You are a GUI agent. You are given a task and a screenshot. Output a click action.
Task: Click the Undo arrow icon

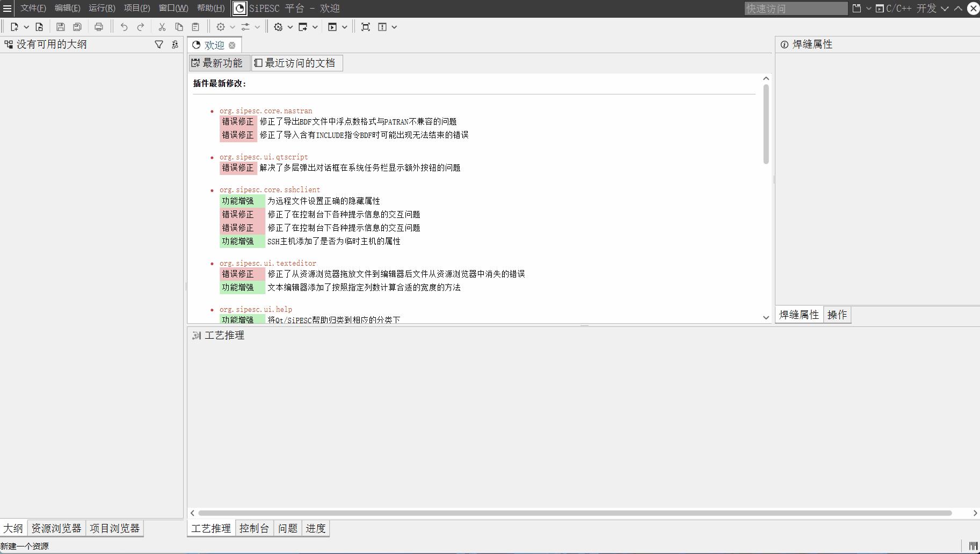click(124, 27)
